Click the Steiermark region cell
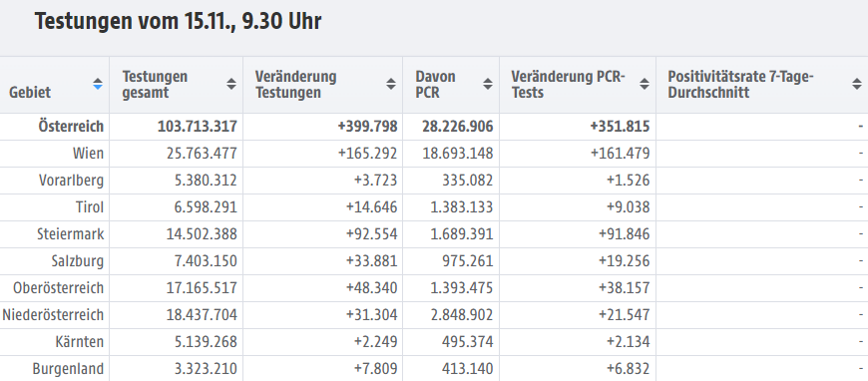The width and height of the screenshot is (868, 381). pos(70,234)
